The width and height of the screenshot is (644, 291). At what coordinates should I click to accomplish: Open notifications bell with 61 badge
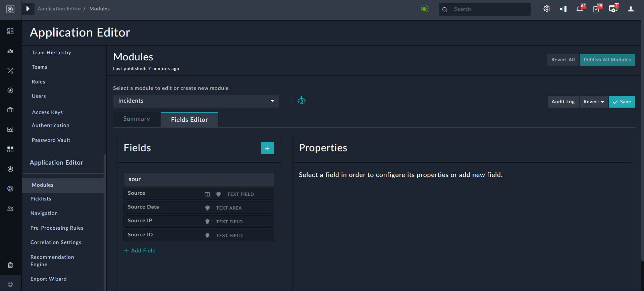[x=580, y=9]
